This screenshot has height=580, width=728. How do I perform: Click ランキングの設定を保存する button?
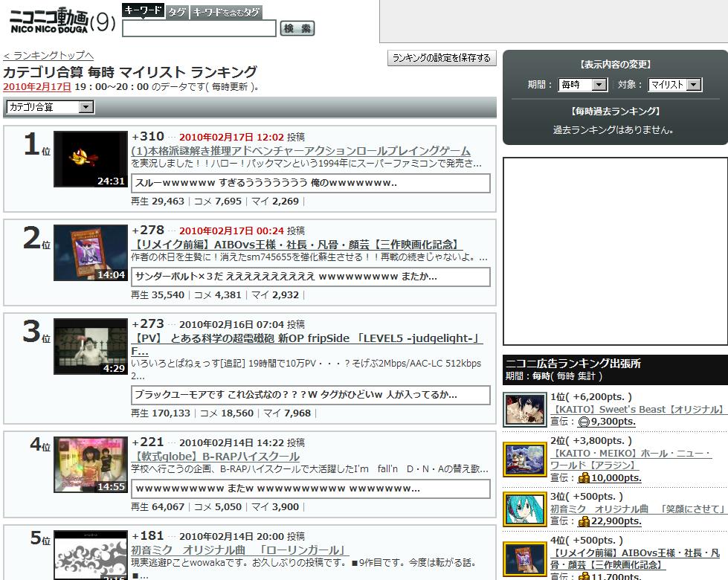442,57
